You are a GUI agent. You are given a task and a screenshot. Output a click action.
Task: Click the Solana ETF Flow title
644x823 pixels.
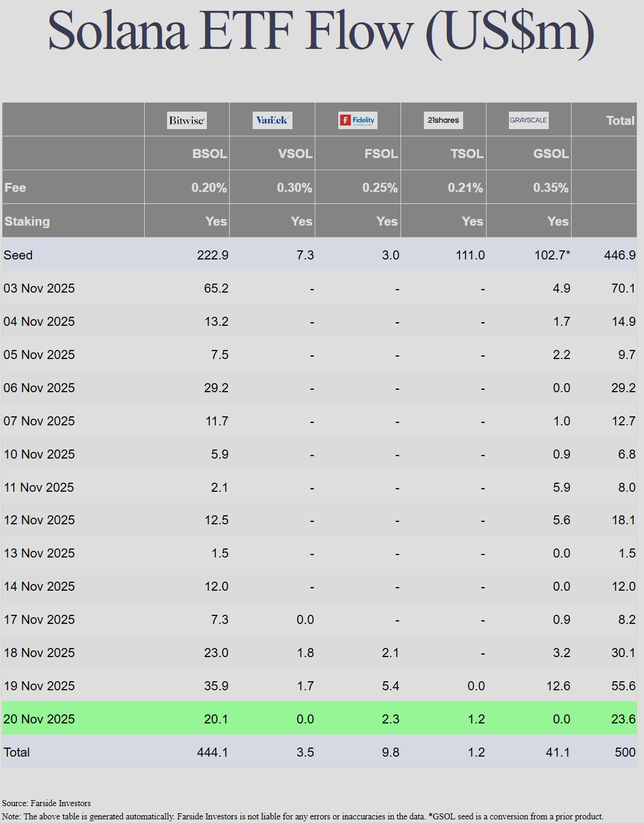tap(321, 31)
